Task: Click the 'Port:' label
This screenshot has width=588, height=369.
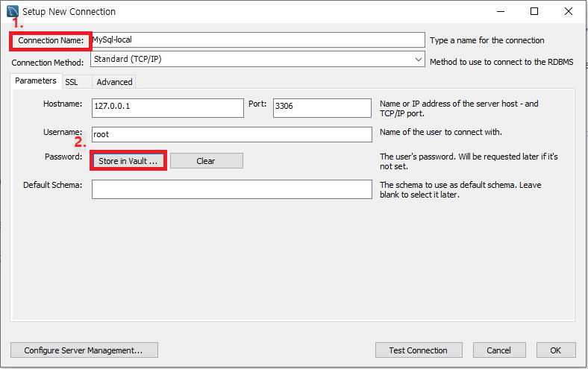Action: click(x=257, y=104)
